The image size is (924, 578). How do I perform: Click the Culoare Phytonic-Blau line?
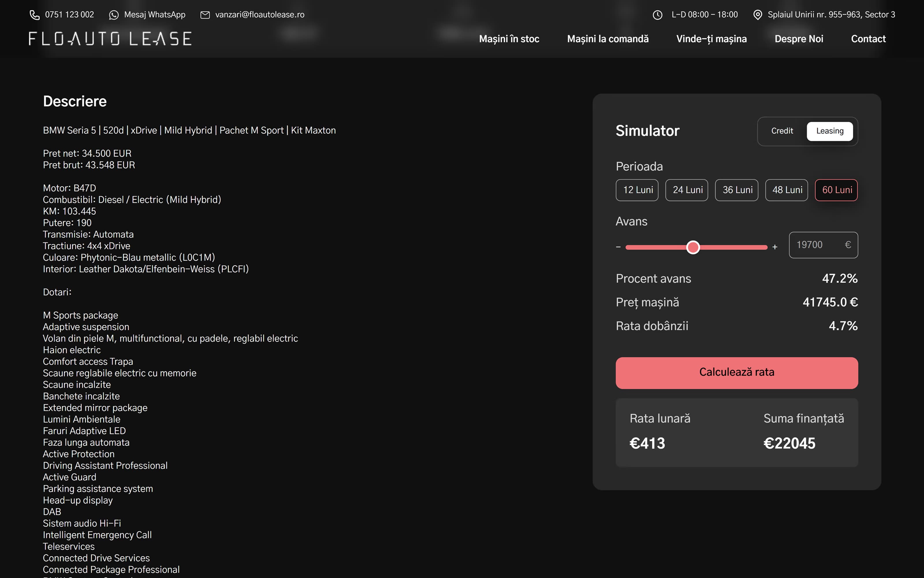click(x=129, y=258)
